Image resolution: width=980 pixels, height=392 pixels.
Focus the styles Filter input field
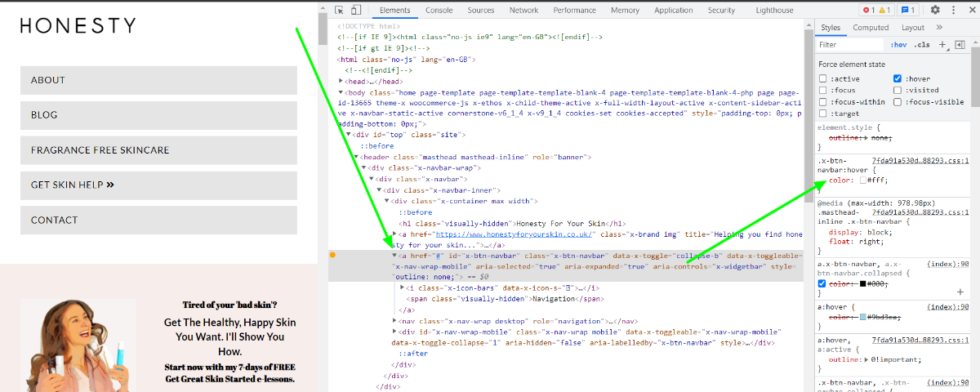tap(850, 45)
